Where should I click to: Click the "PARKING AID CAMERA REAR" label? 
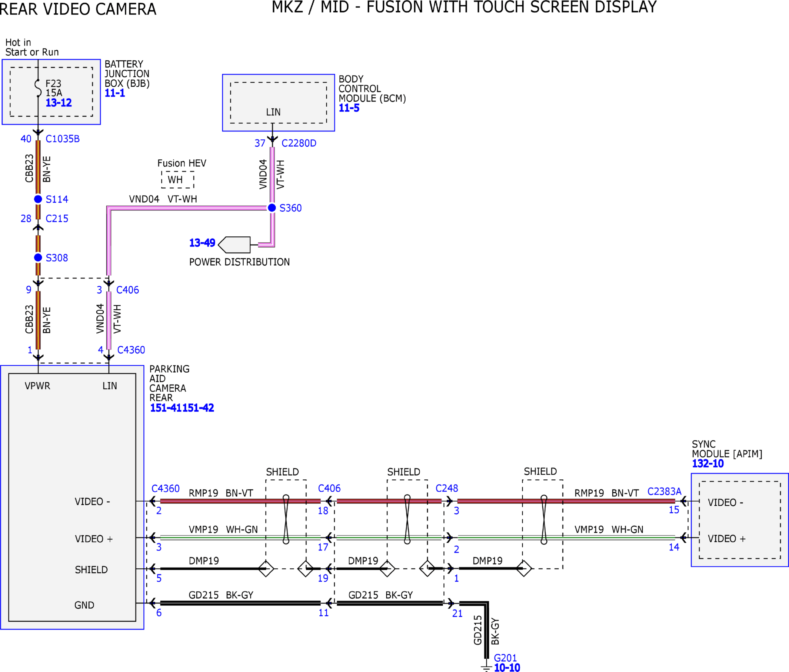coord(169,383)
